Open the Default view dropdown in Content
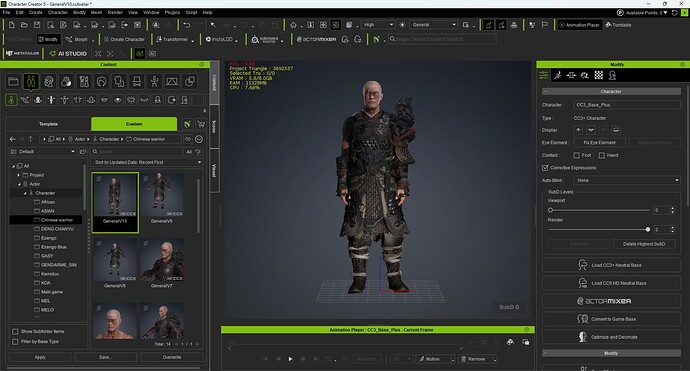The image size is (690, 371). click(x=43, y=151)
